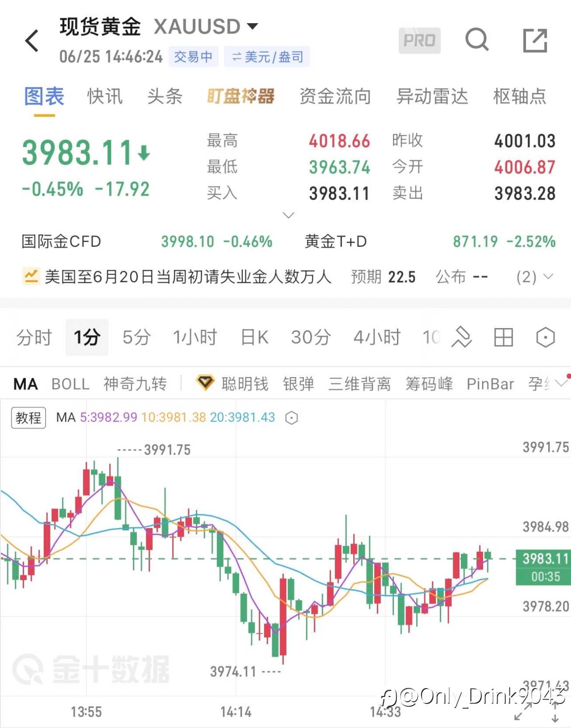Expand more quote details chevron
Screen dimensions: 571x728
[x=289, y=215]
